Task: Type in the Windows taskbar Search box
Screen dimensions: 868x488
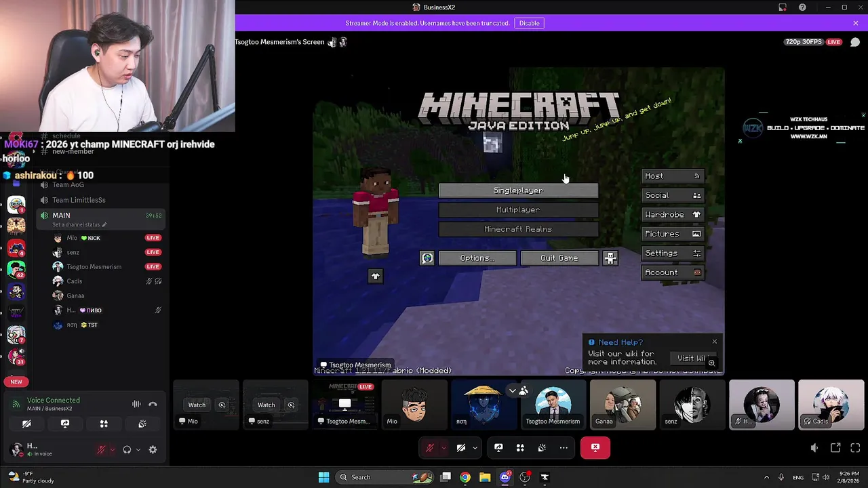Action: [x=384, y=477]
